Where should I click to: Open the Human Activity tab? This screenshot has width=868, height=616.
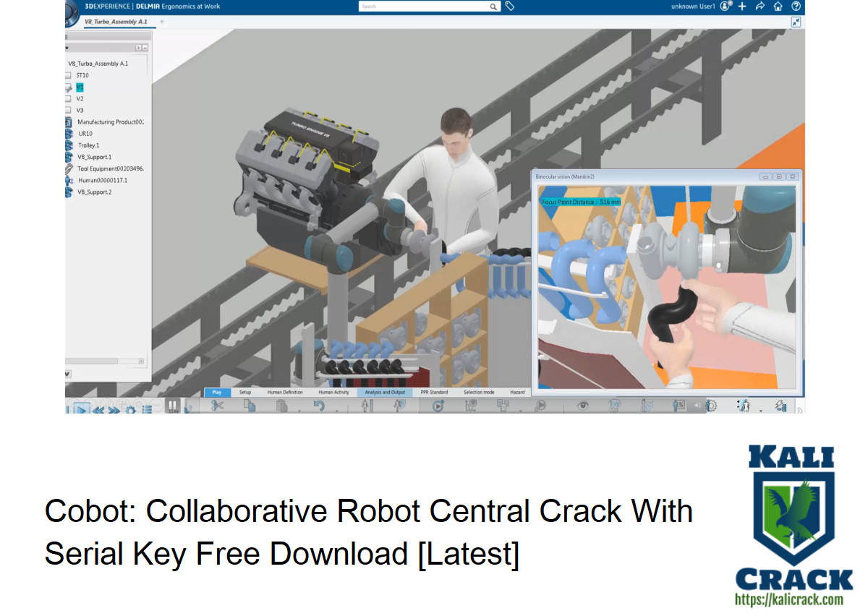[333, 393]
